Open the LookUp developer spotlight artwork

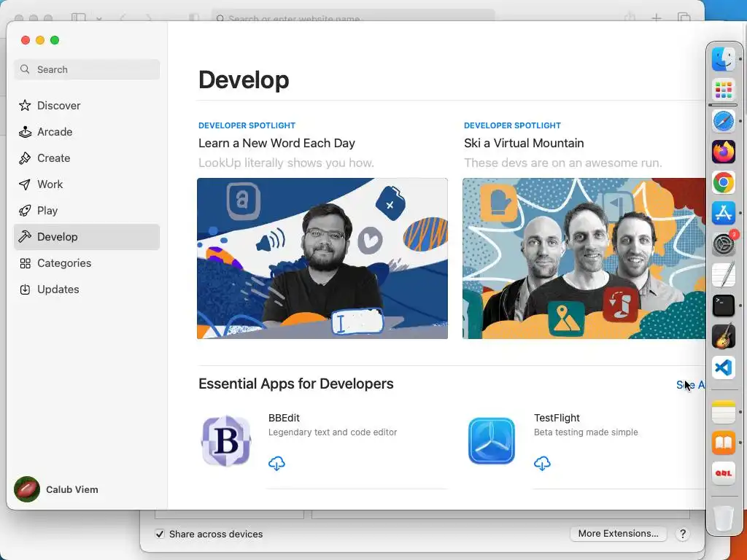point(322,259)
